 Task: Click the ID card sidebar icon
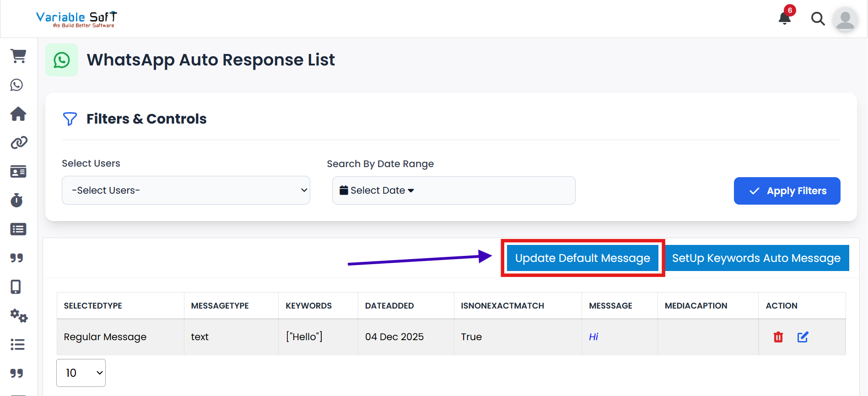pos(18,172)
